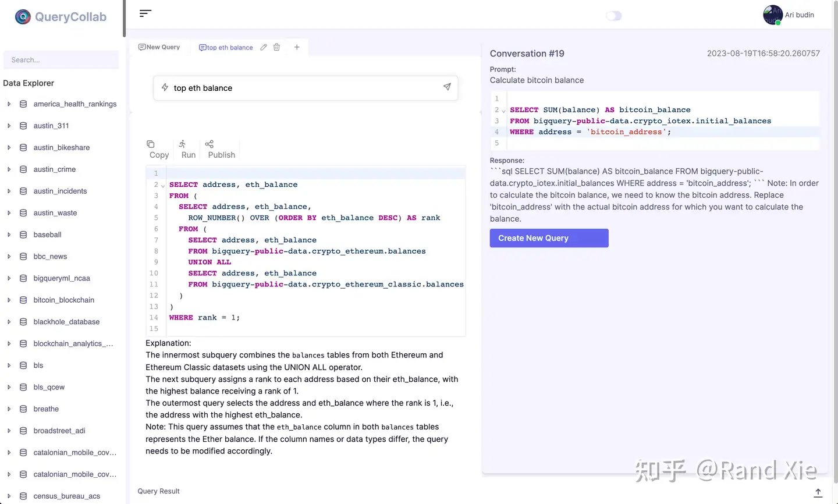Click the Calculate bitcoin balance prompt text

pyautogui.click(x=537, y=80)
